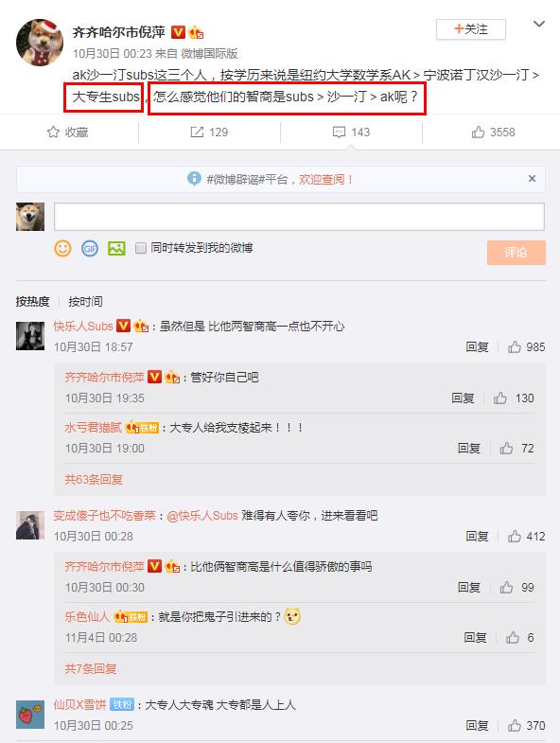Sort comments by 按热度
The image size is (560, 743).
tap(33, 301)
